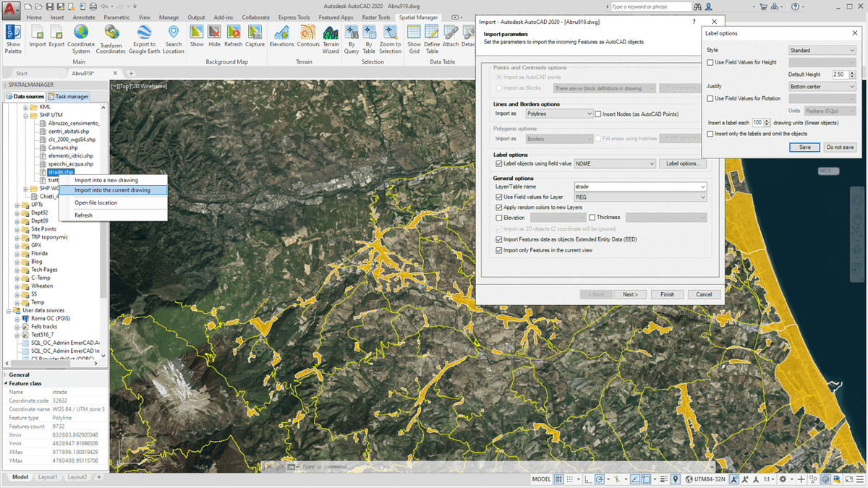Open the REG layer field dropdown
Screen dimensions: 868x488
tap(640, 197)
